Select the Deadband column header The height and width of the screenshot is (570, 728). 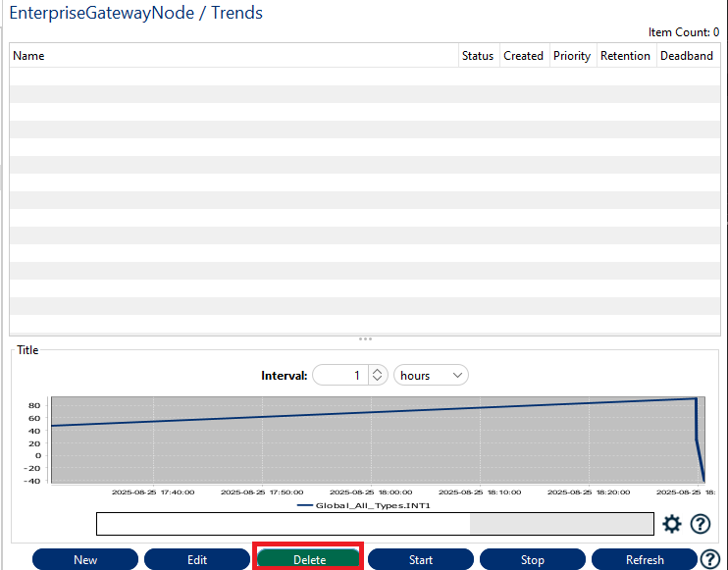687,56
